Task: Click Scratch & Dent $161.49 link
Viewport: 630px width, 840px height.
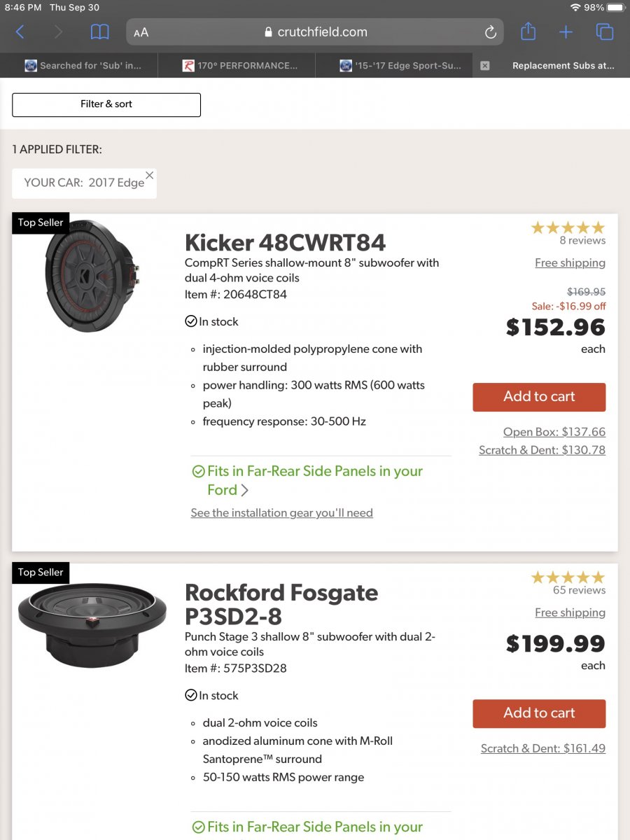Action: click(x=542, y=748)
